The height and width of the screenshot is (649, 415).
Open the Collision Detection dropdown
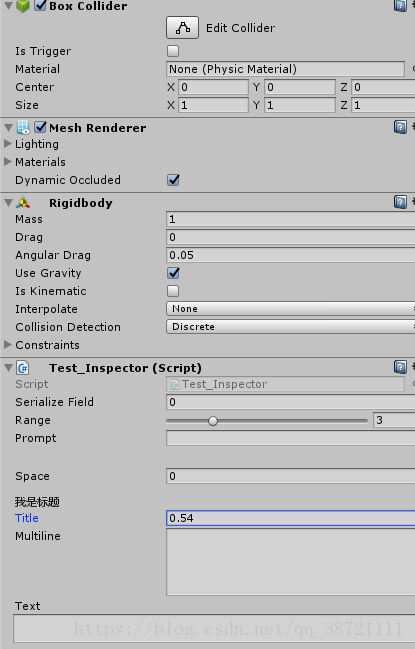pyautogui.click(x=290, y=327)
